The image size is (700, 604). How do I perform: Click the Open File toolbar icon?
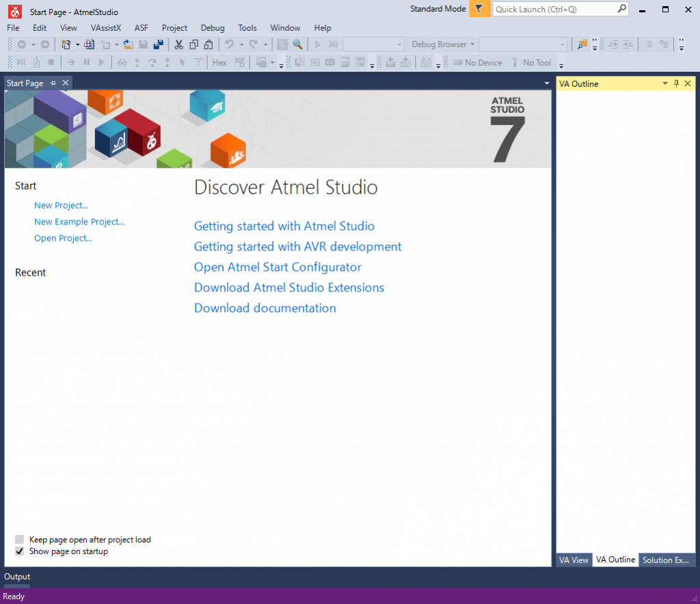pos(127,44)
